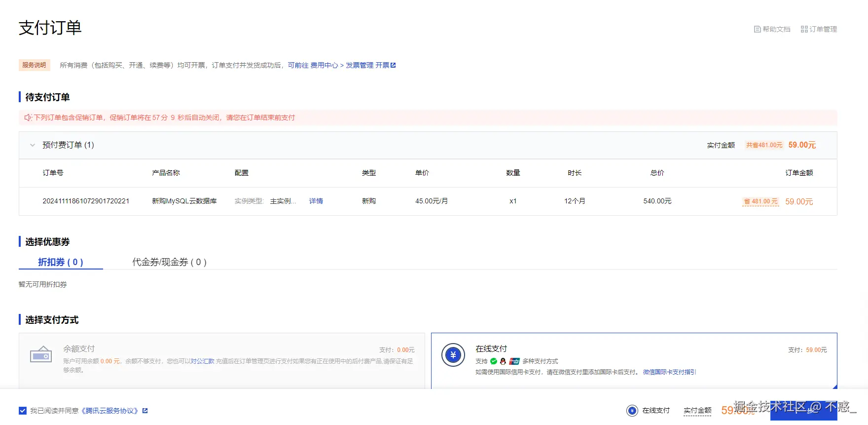Select 在线支付 payment method card
Viewport: 868px width, 425px height.
(634, 361)
